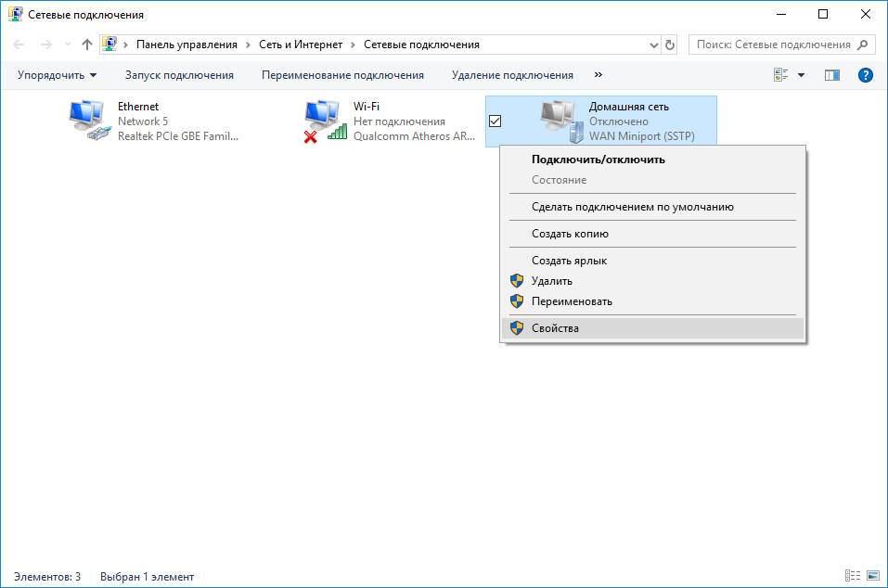This screenshot has height=588, width=888.
Task: Click the refresh button in address bar
Action: (x=670, y=45)
